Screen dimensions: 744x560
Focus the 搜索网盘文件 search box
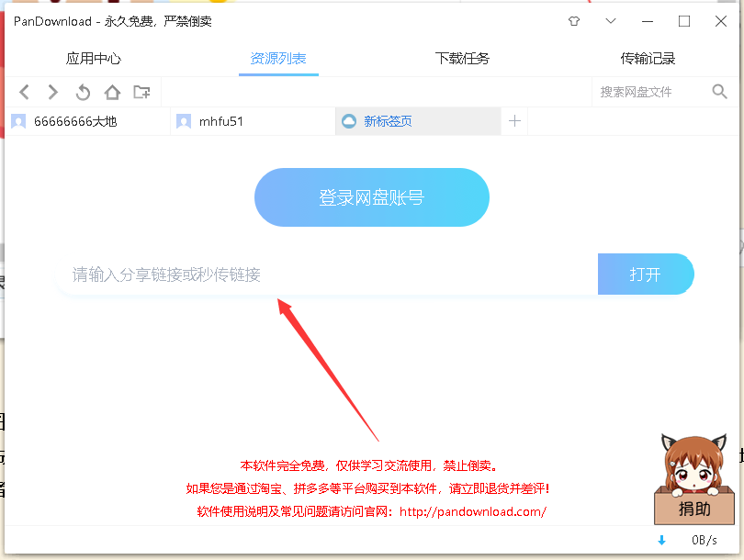[x=651, y=92]
